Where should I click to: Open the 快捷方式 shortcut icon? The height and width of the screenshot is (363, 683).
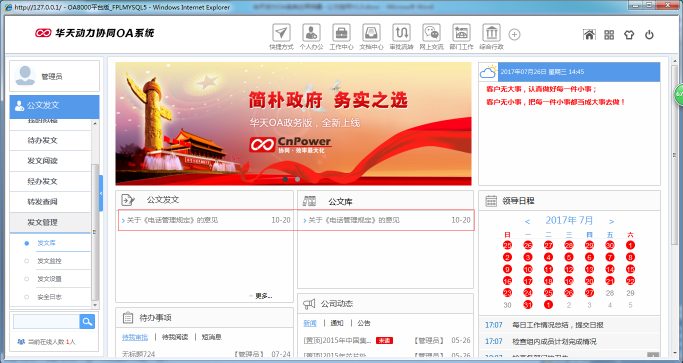[281, 33]
